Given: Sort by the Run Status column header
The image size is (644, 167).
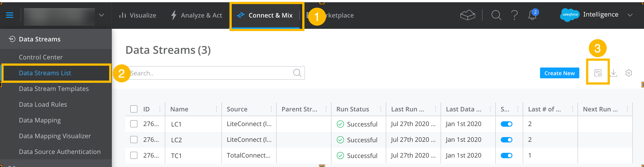Looking at the screenshot, I should [353, 109].
